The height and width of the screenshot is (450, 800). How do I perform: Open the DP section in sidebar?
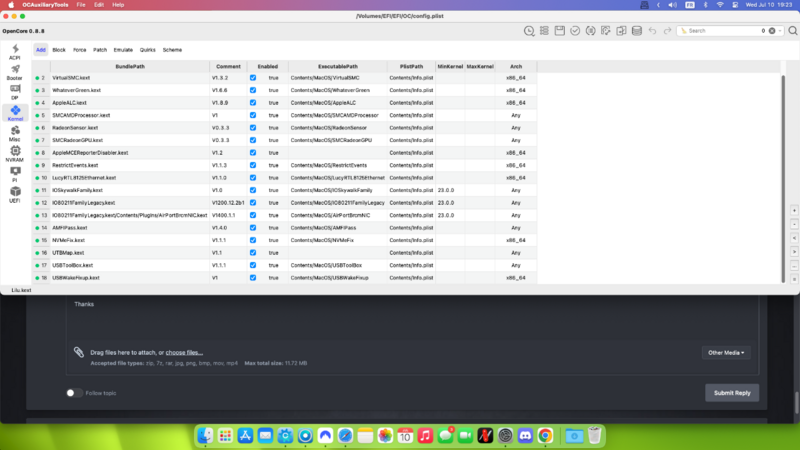click(x=15, y=92)
